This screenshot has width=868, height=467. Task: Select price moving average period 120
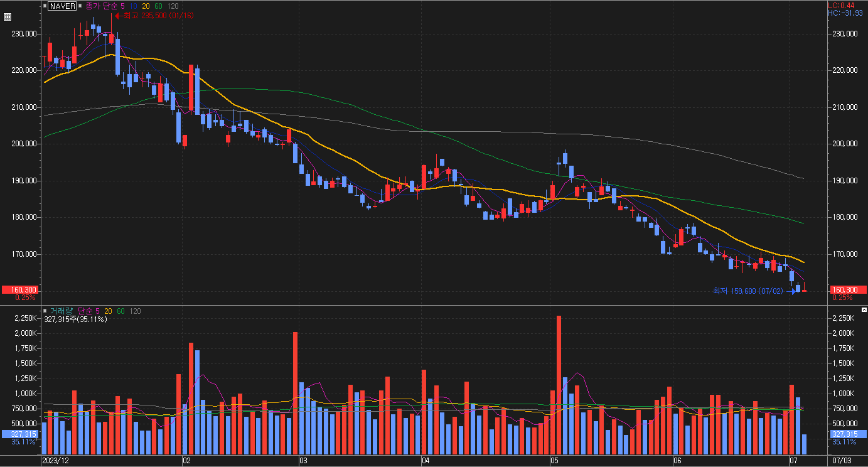[172, 6]
